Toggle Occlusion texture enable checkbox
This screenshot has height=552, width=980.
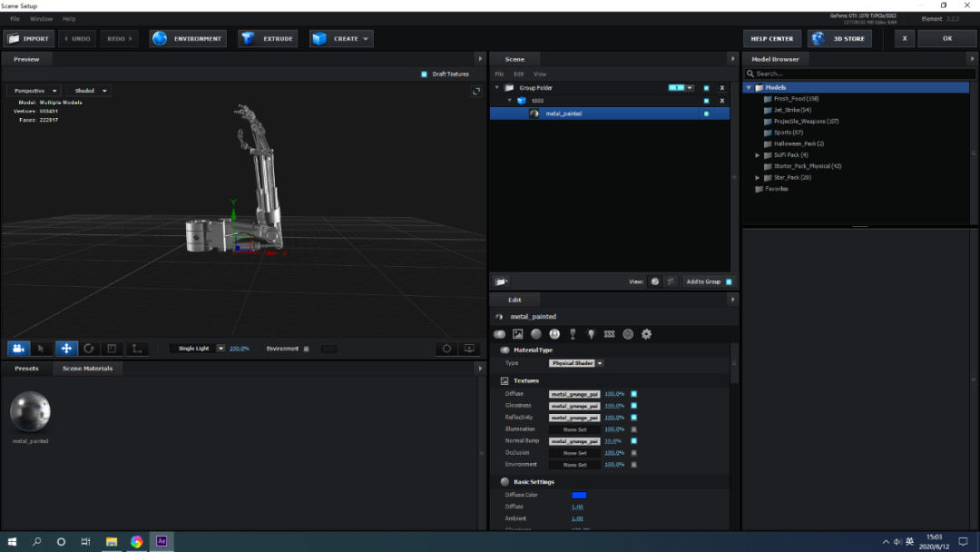633,453
